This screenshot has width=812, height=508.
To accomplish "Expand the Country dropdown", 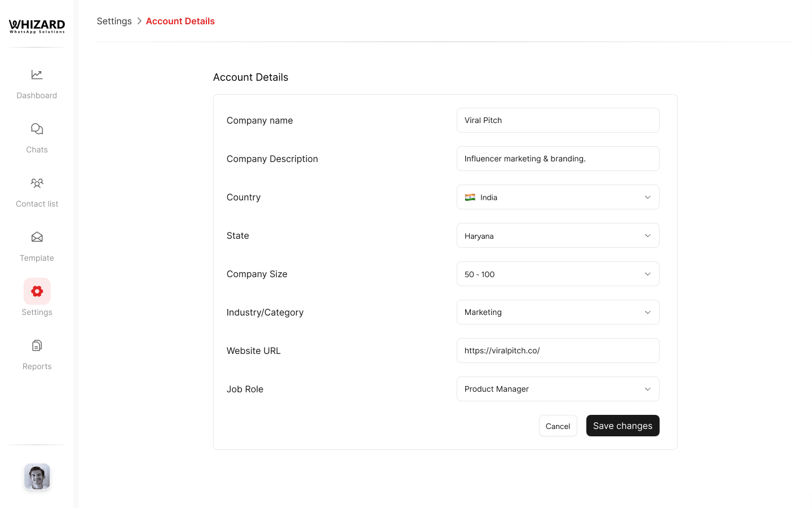I will click(647, 198).
